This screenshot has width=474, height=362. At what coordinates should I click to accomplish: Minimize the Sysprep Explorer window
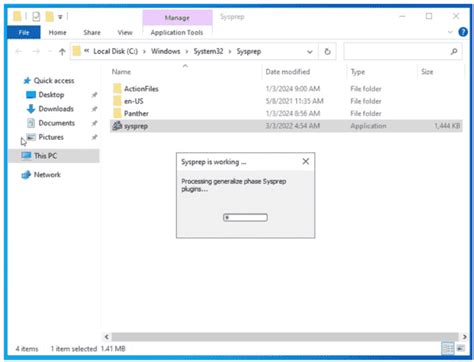(x=402, y=16)
